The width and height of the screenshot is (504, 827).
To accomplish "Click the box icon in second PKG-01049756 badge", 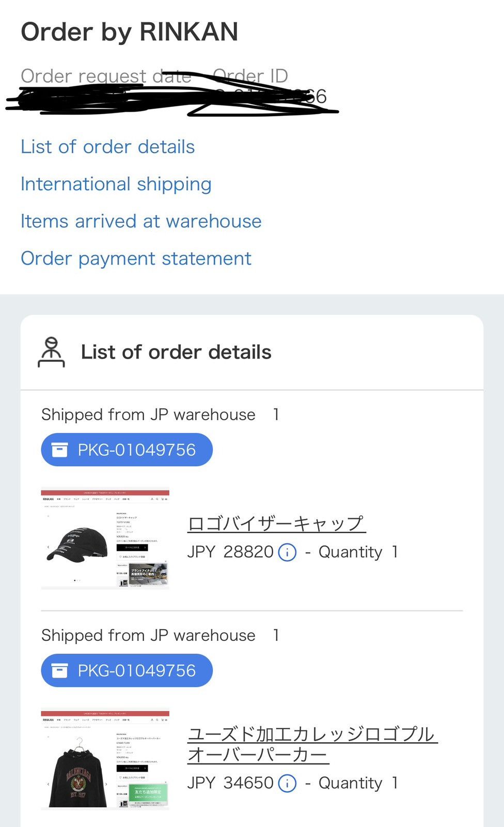I will pos(60,670).
